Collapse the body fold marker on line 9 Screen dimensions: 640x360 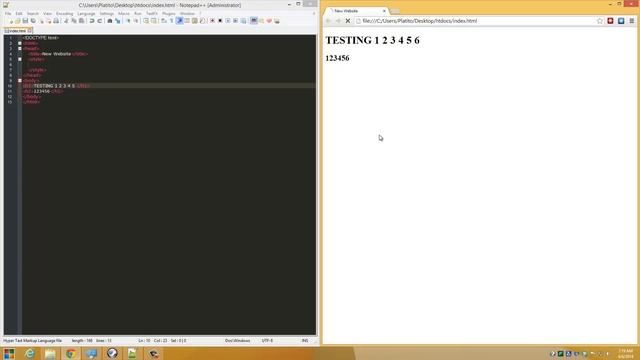[x=20, y=81]
